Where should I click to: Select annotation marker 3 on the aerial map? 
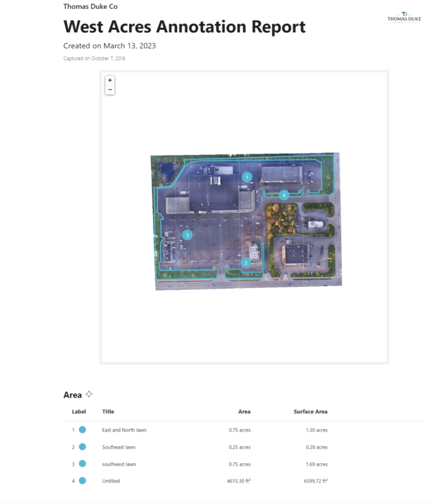(x=187, y=235)
